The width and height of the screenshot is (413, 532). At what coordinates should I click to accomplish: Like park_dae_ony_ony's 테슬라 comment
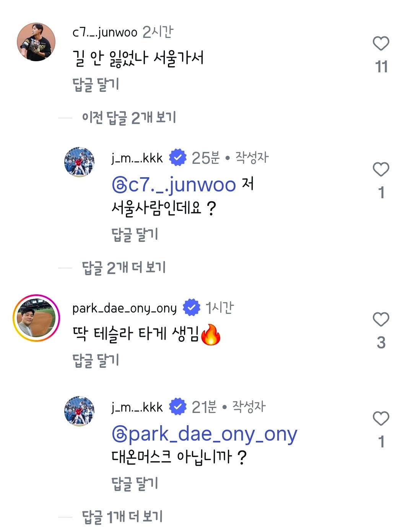tap(381, 320)
